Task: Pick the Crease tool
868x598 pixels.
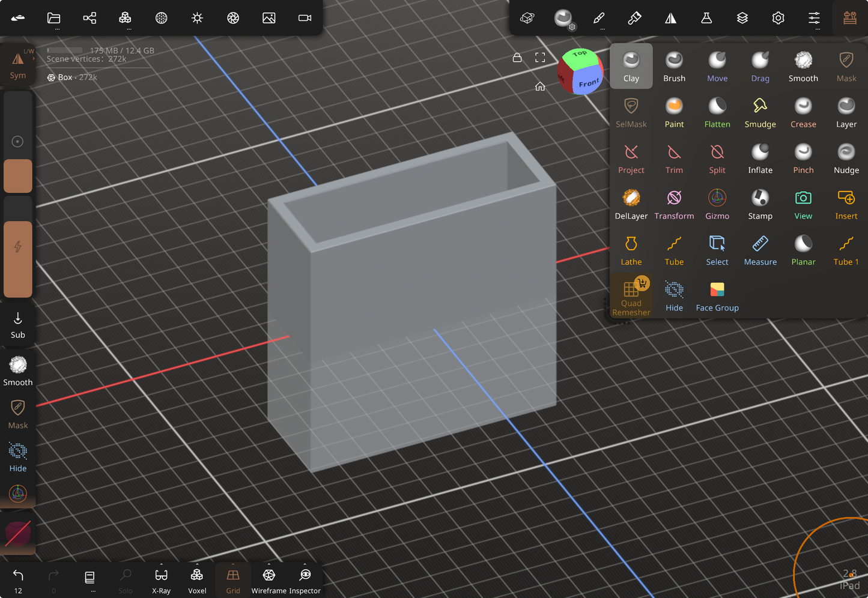Action: [803, 112]
